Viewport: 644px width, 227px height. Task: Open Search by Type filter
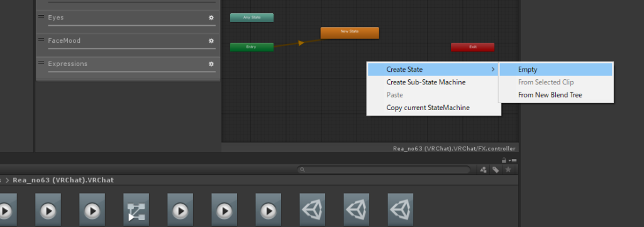(x=484, y=170)
